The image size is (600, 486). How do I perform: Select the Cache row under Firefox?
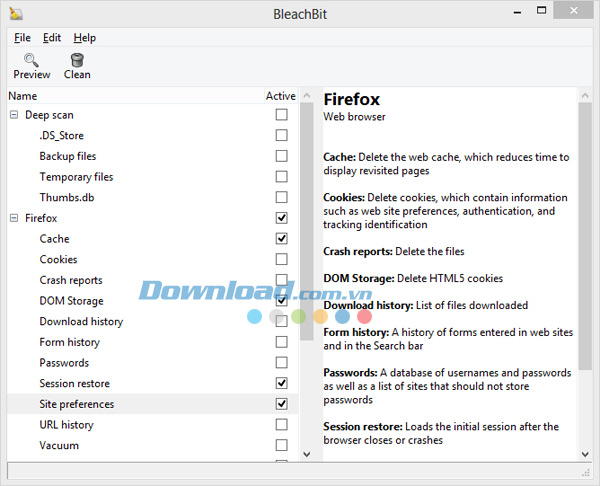click(153, 238)
